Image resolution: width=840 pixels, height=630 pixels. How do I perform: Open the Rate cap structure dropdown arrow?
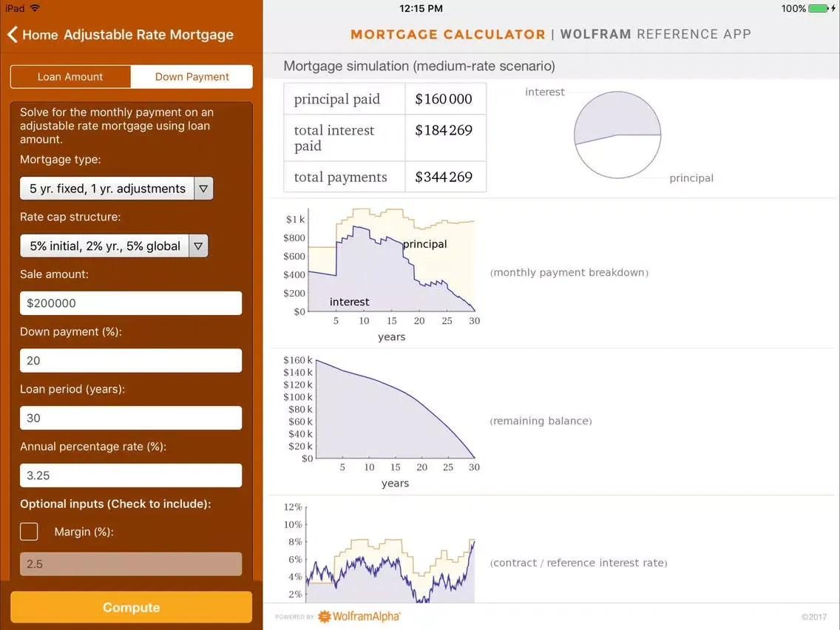[x=198, y=246]
